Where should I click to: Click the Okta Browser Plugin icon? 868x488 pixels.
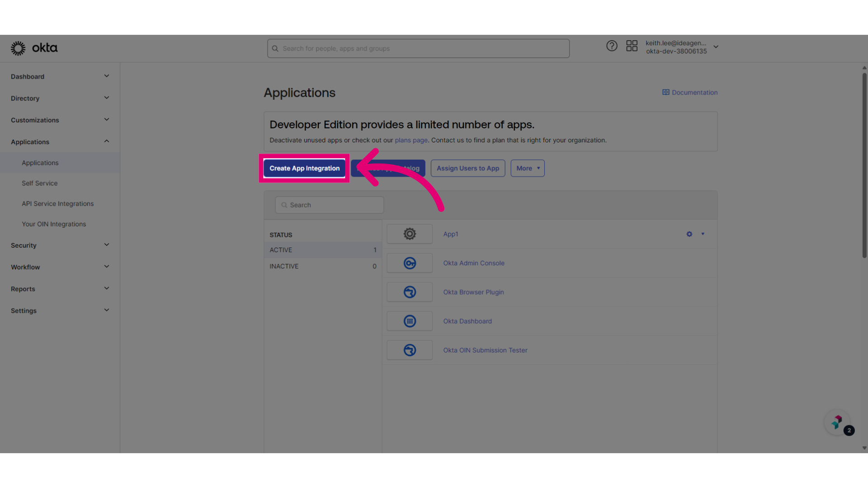pyautogui.click(x=410, y=292)
